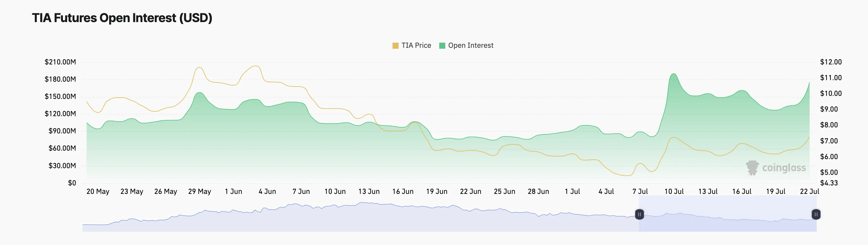This screenshot has height=245, width=868.
Task: Click the 29 May date axis label
Action: point(200,191)
